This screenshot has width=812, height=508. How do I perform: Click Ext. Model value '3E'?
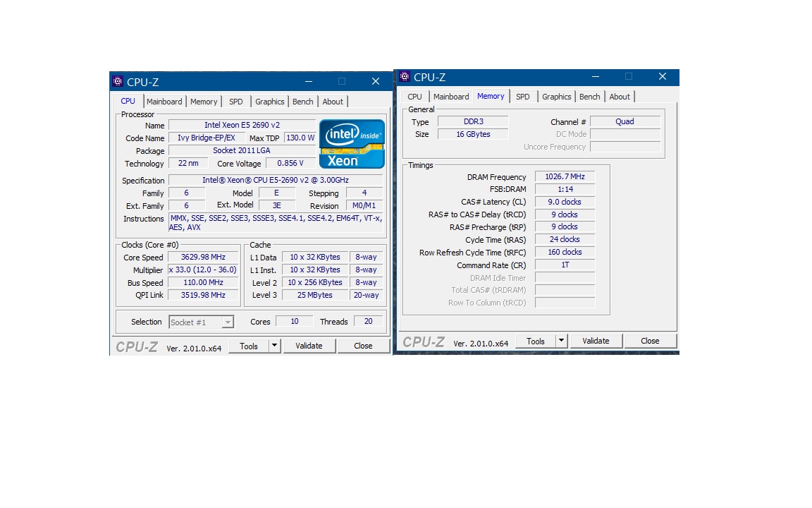[276, 206]
